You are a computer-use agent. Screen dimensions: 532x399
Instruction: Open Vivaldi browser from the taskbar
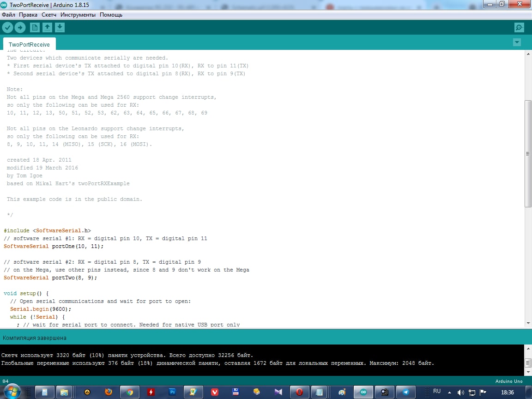click(x=214, y=392)
